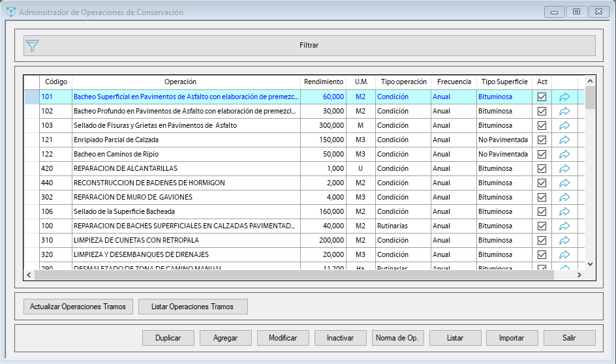Screen dimensions: 616x364
Task: Click the Actualizar Operaciones Tramos button
Action: (x=78, y=307)
